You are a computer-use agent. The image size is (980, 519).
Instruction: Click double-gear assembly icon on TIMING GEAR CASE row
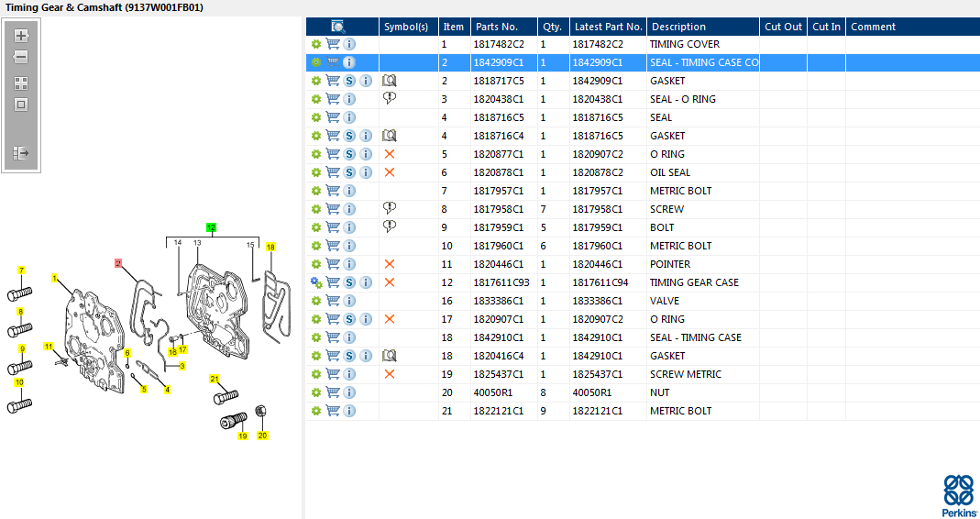pos(316,282)
